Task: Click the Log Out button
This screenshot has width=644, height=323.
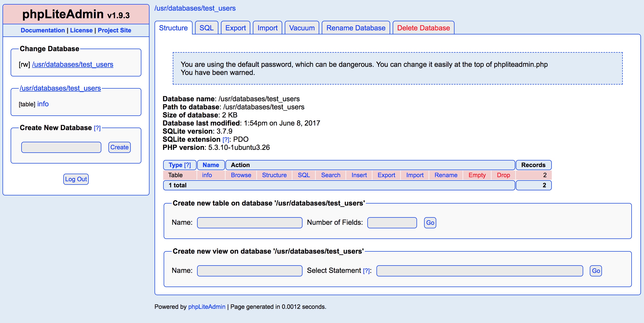Action: click(76, 179)
